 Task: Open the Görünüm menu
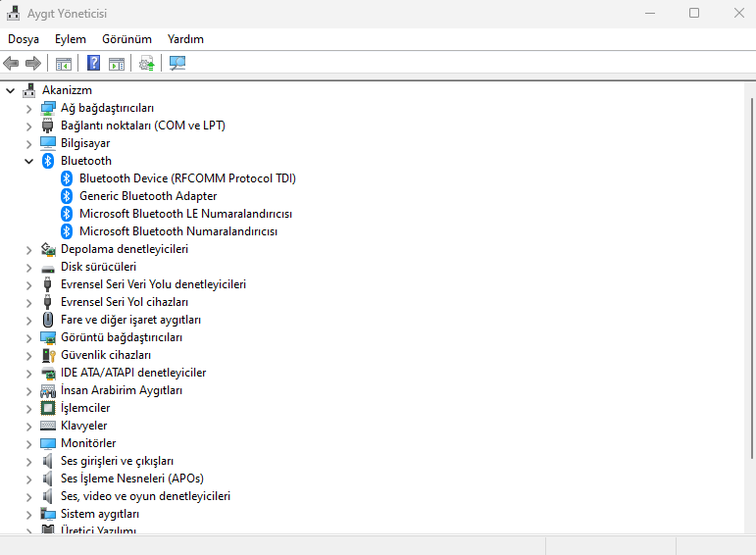126,39
